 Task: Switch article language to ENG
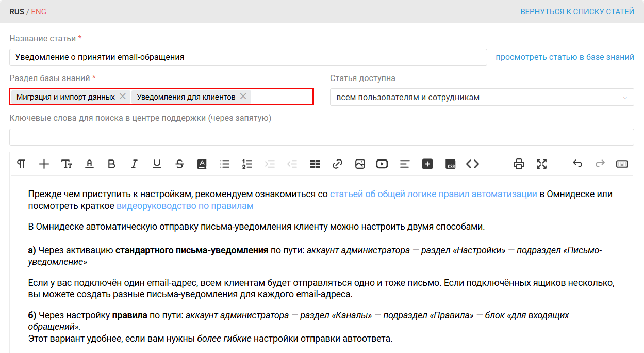pos(39,11)
